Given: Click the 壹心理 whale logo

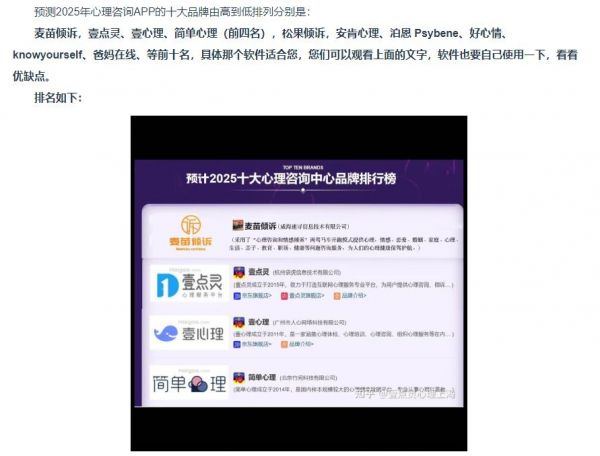Looking at the screenshot, I should pyautogui.click(x=189, y=332).
